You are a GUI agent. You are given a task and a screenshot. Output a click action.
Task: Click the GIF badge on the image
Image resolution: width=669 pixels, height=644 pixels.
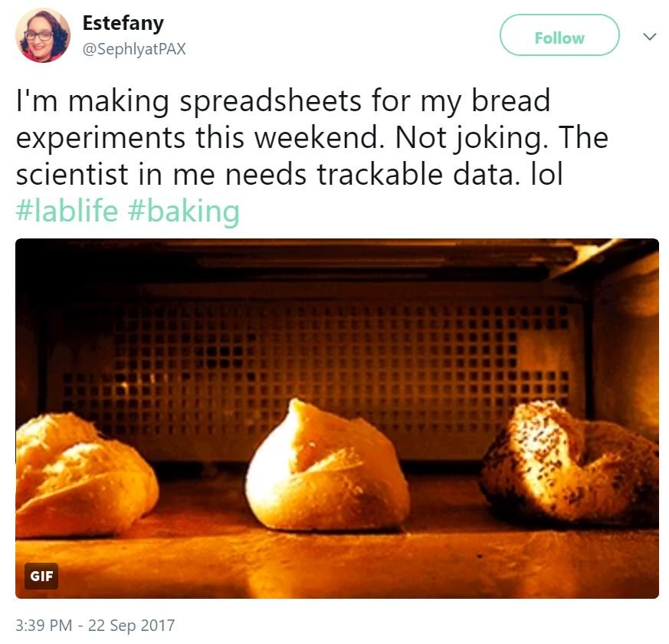click(41, 576)
